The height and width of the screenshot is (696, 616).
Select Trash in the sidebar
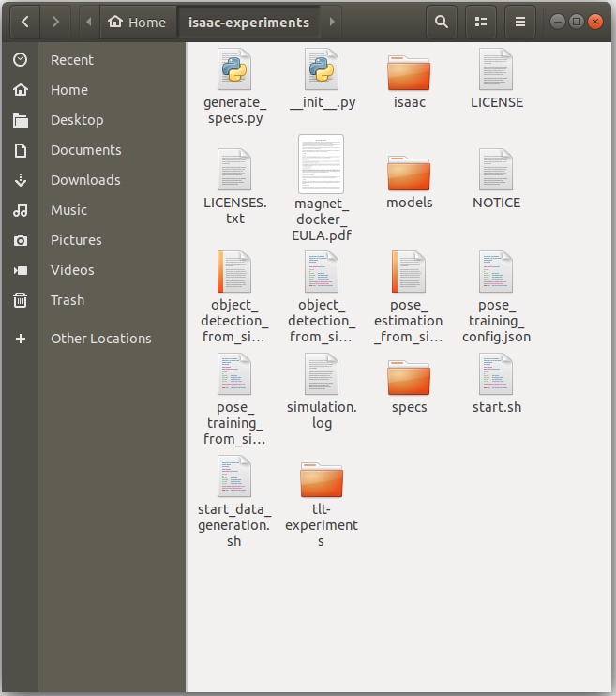[68, 300]
